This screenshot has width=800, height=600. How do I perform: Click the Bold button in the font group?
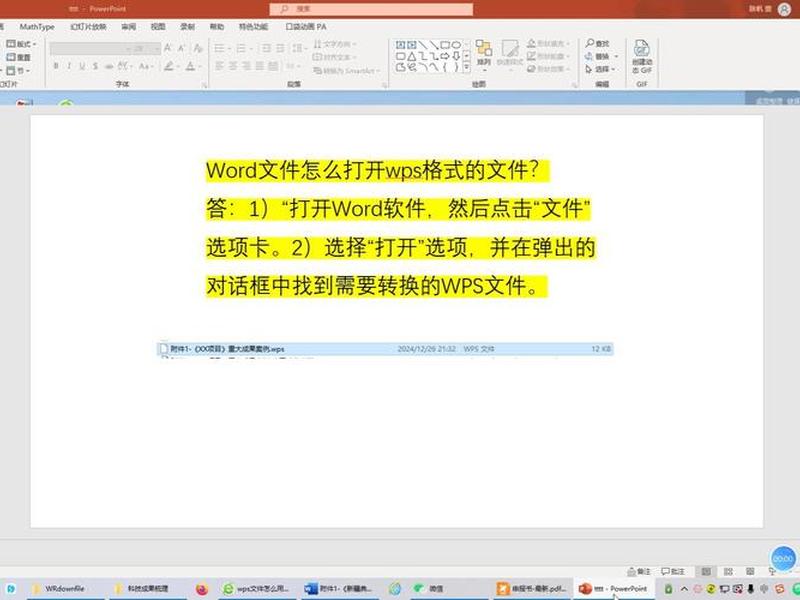pos(56,66)
